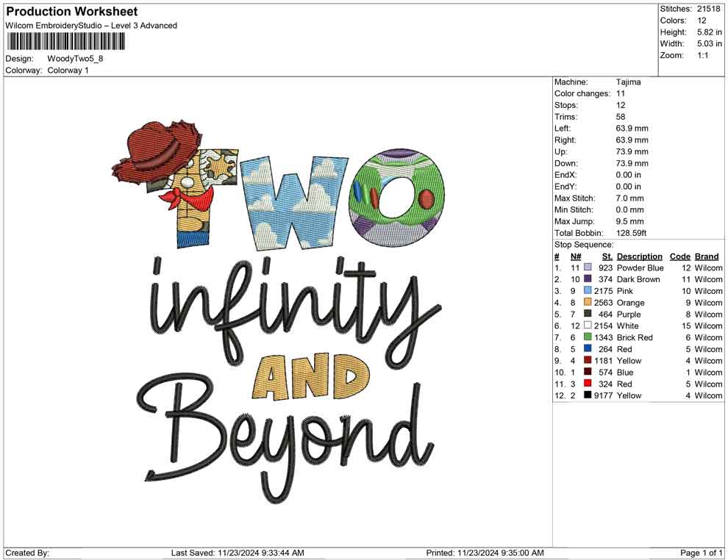This screenshot has height=560, width=728.
Task: Click the Min Stitch value 0.0 mm
Action: click(629, 209)
